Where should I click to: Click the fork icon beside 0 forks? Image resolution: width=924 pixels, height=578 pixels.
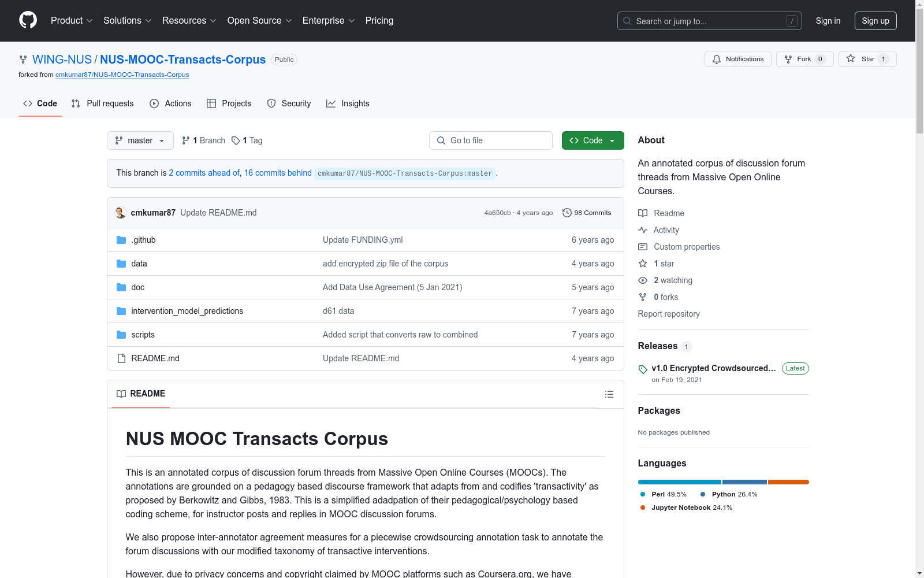(643, 297)
